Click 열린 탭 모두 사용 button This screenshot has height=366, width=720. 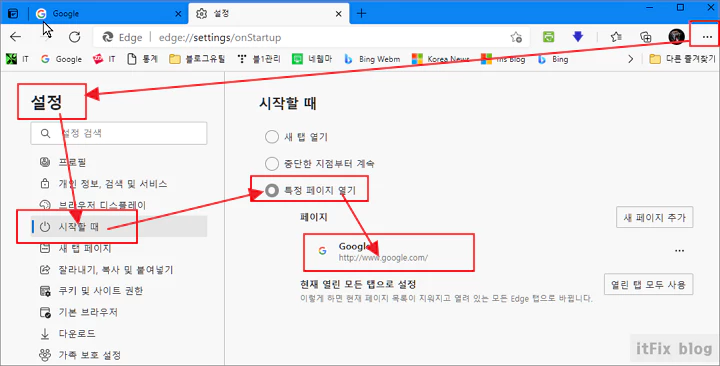(x=648, y=285)
